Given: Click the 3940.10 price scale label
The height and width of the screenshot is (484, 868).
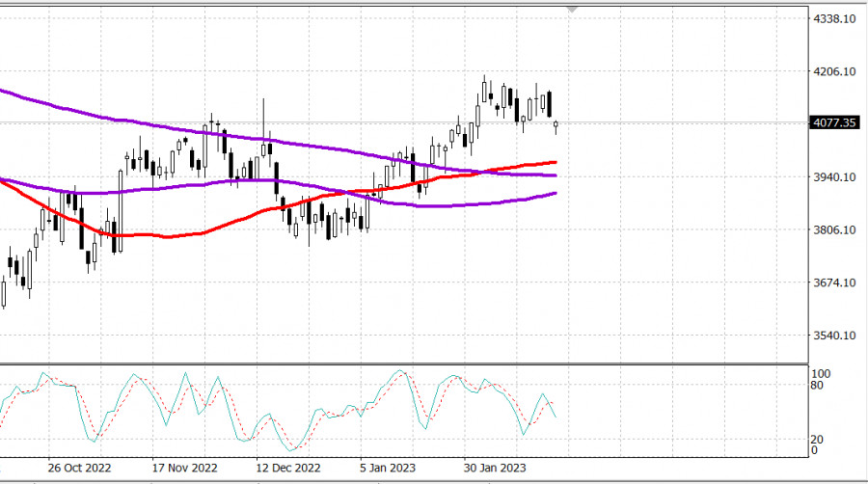Looking at the screenshot, I should click(x=835, y=177).
